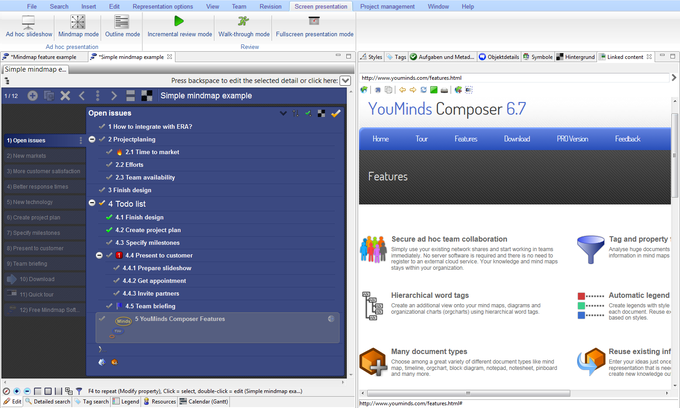Expand the Open issues header chevron
This screenshot has height=408, width=680.
click(283, 114)
